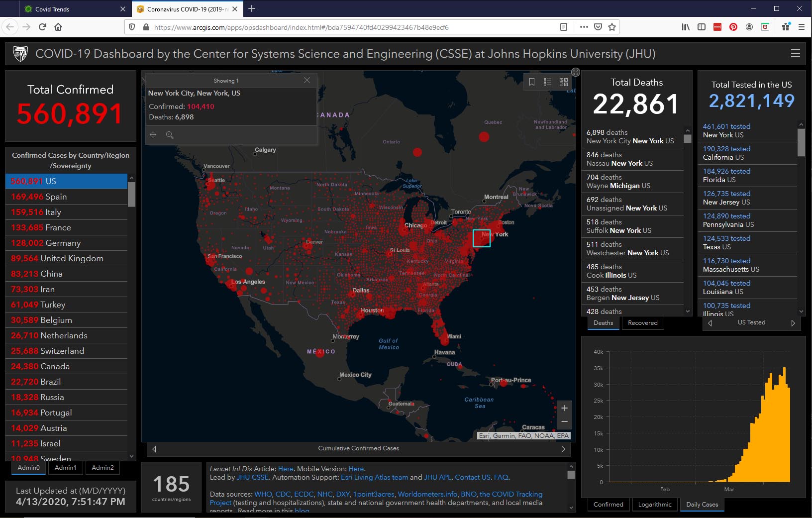Open What's New gift icon
The image size is (812, 518).
click(786, 27)
